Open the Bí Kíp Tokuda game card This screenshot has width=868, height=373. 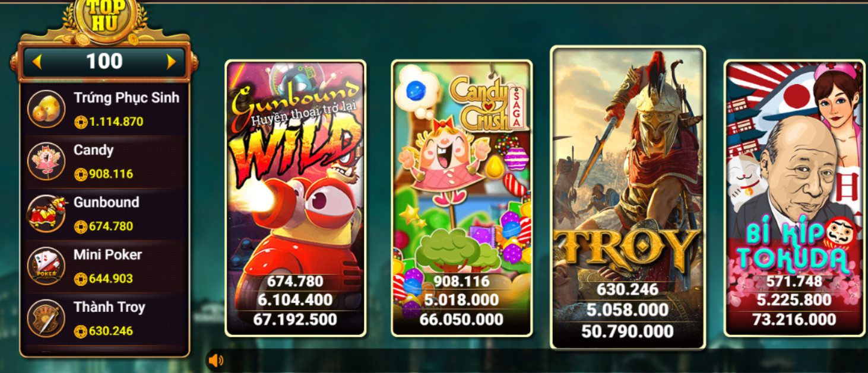pyautogui.click(x=794, y=198)
